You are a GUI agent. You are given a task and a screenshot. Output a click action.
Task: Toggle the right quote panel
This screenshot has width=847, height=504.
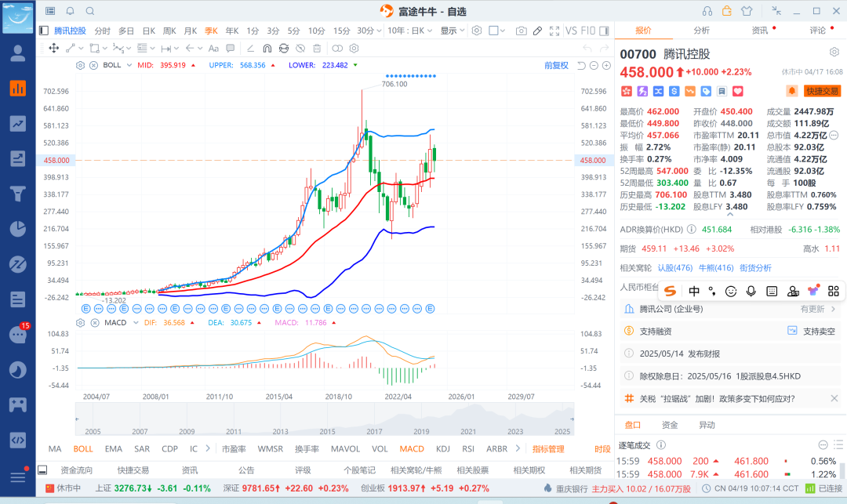pos(605,31)
